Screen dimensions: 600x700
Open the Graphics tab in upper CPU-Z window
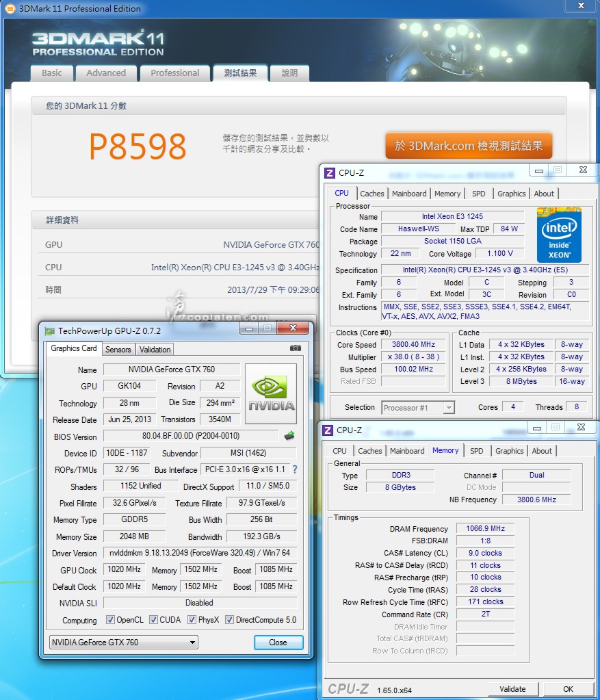[x=512, y=194]
